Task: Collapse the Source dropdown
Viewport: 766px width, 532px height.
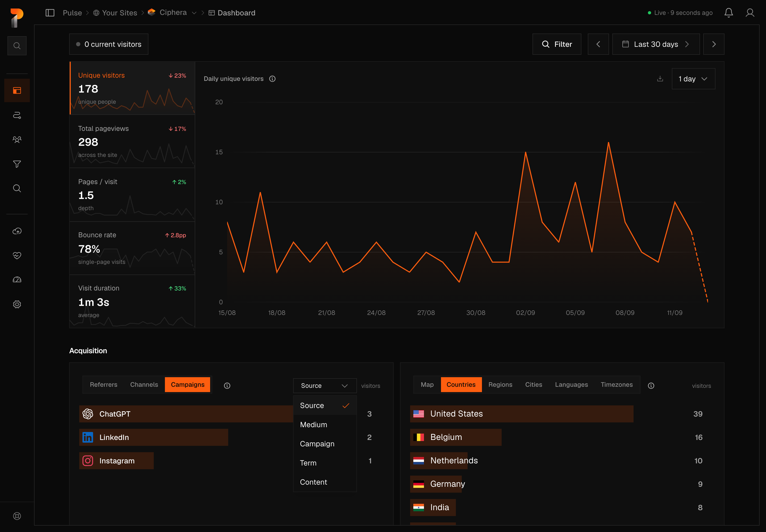Action: 325,386
